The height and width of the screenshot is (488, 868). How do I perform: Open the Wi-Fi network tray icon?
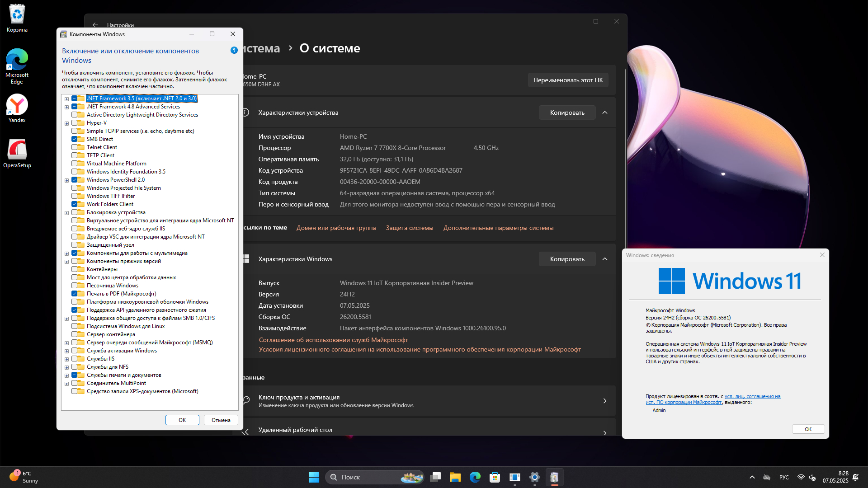[x=801, y=477]
